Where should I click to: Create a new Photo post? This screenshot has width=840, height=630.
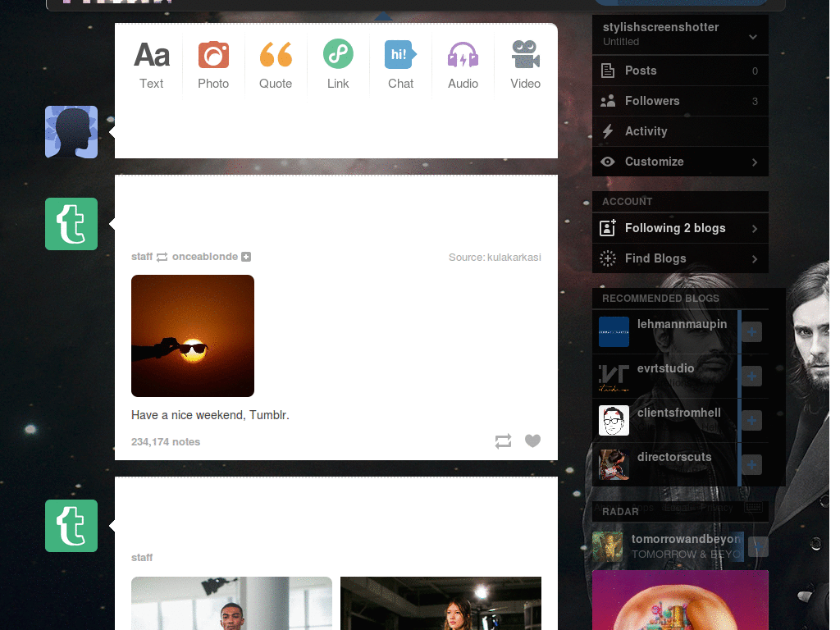[213, 65]
